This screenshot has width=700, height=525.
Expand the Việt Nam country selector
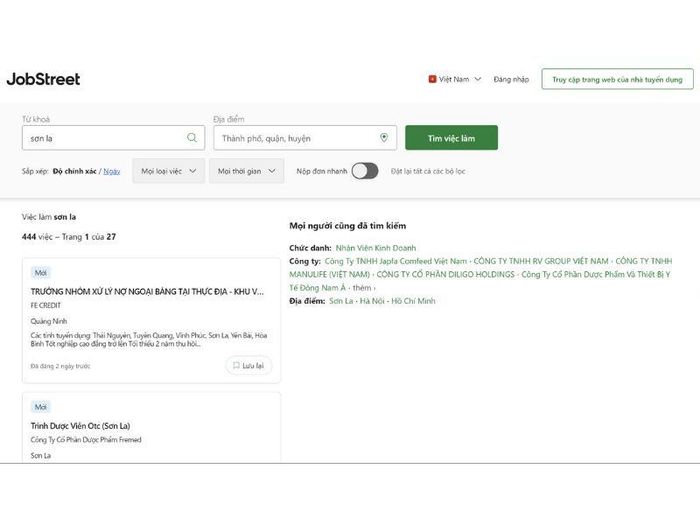(455, 79)
